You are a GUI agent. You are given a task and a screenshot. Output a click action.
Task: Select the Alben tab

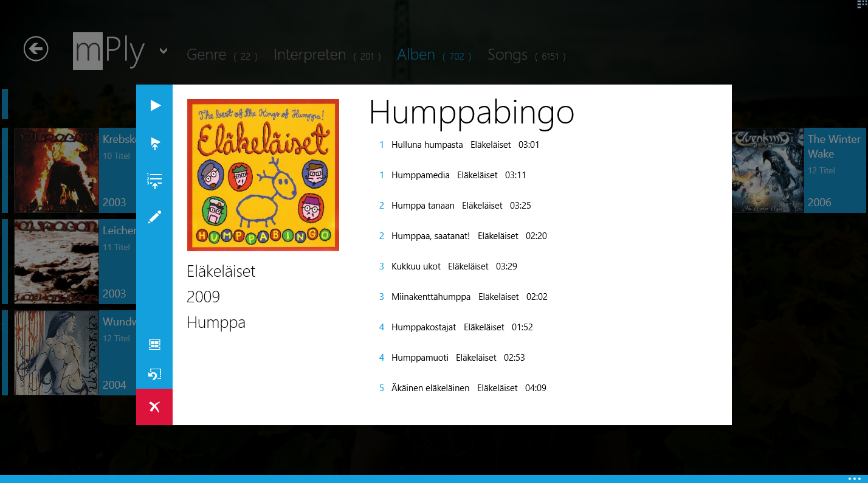tap(416, 55)
